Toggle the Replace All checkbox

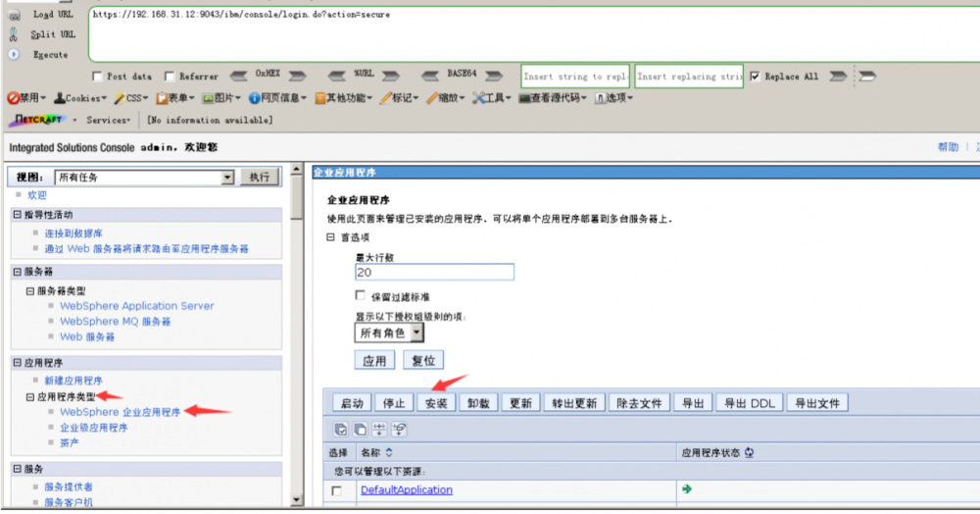click(x=755, y=77)
